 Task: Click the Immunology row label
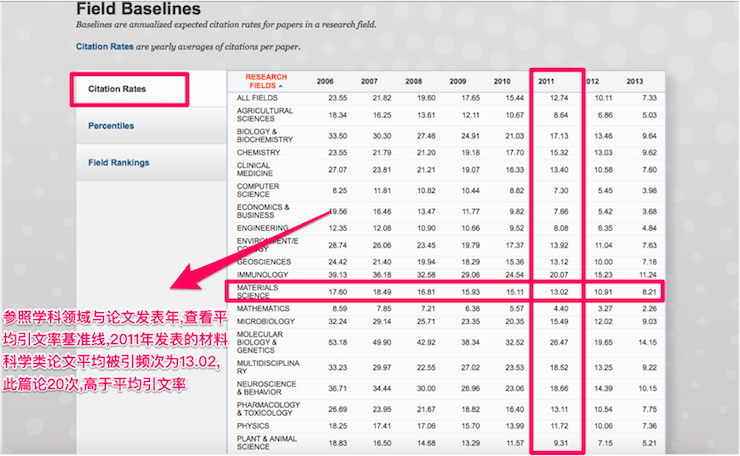261,274
